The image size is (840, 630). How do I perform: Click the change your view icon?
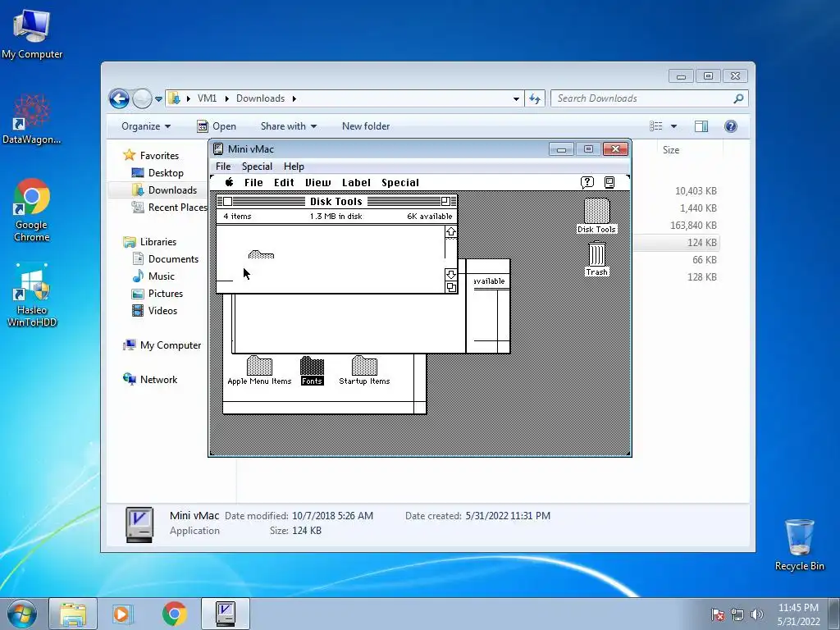coord(656,126)
